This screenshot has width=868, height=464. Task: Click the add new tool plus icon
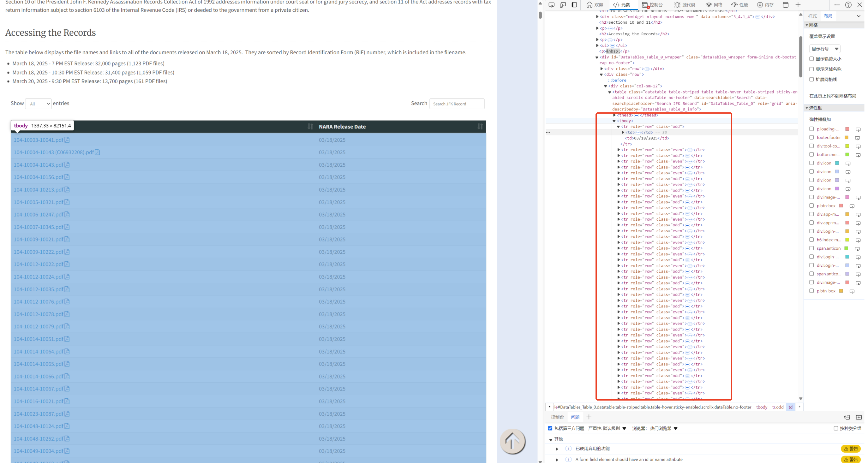point(798,5)
